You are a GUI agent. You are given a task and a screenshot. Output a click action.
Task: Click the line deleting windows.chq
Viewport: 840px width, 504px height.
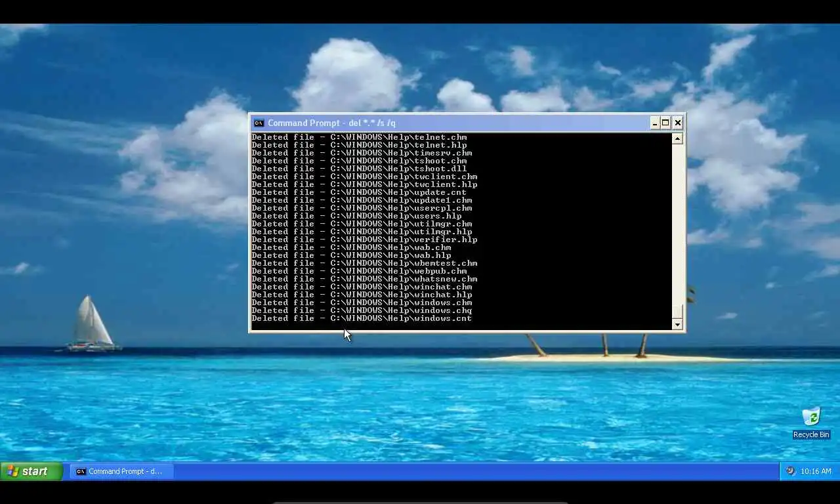[362, 310]
